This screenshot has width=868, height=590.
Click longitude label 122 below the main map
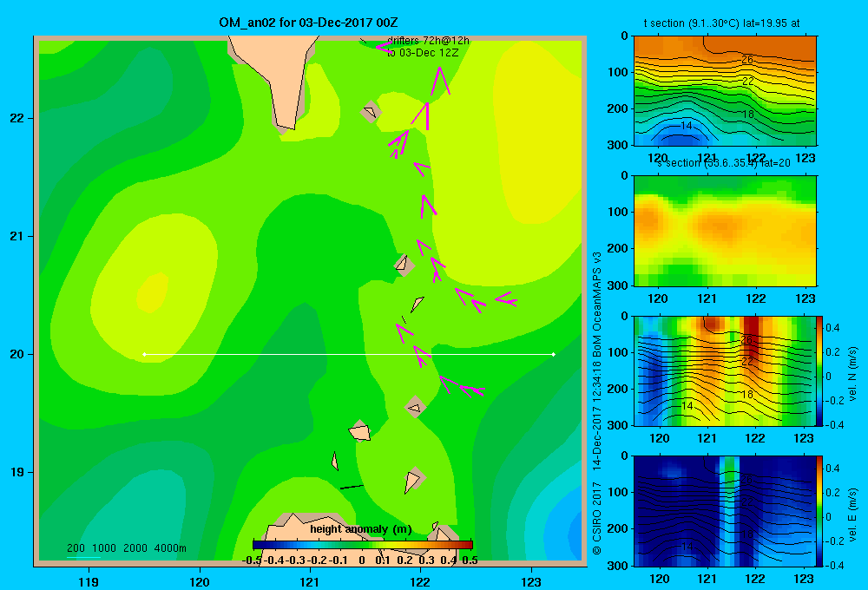(x=421, y=581)
